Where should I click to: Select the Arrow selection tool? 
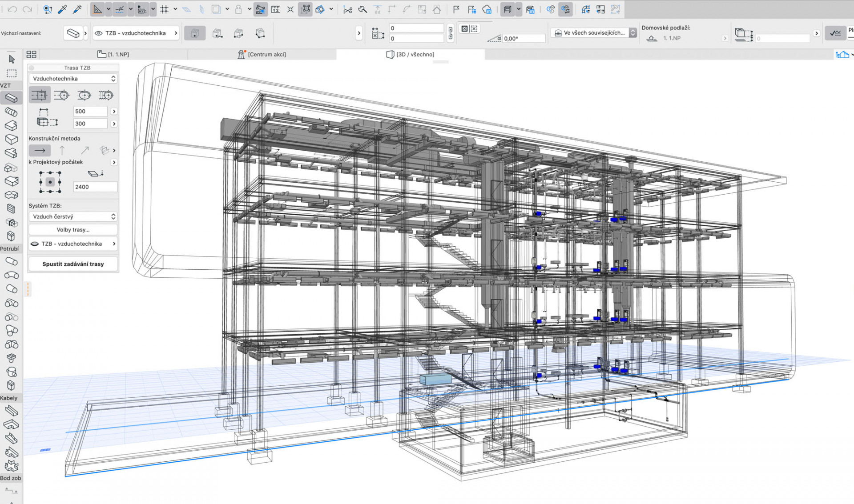(x=12, y=59)
